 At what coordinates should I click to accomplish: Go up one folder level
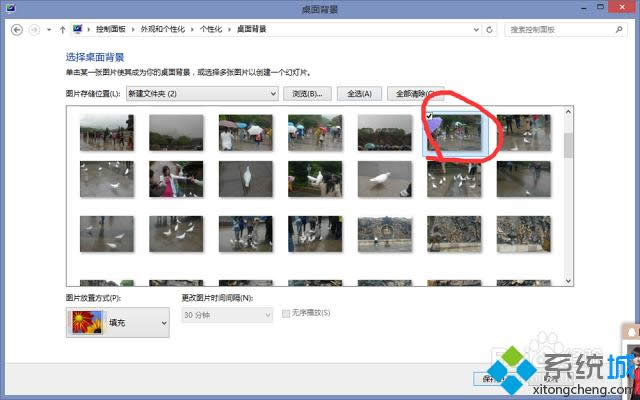click(x=62, y=30)
